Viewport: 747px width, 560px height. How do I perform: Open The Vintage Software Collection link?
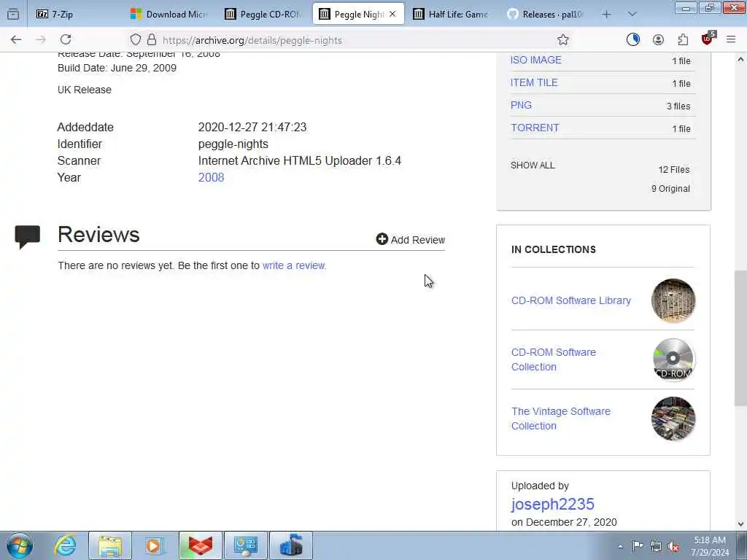coord(561,419)
